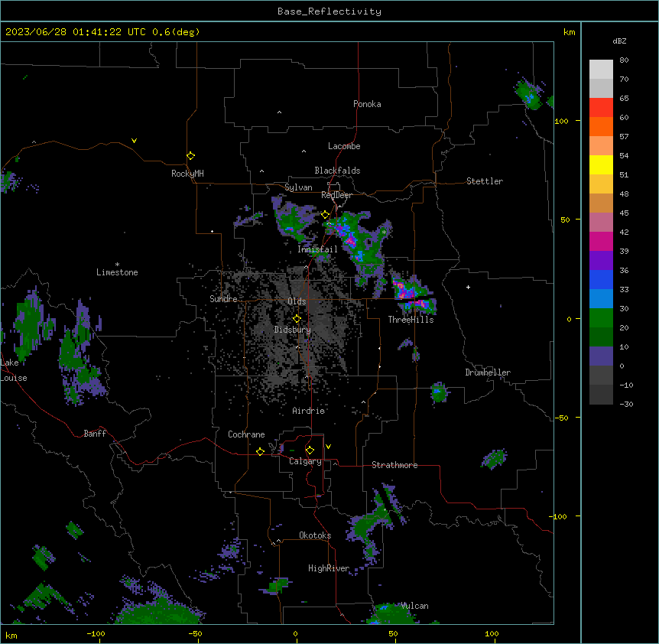The image size is (659, 644).
Task: Select the yellow diamond marker below Cochrane
Action: [260, 451]
